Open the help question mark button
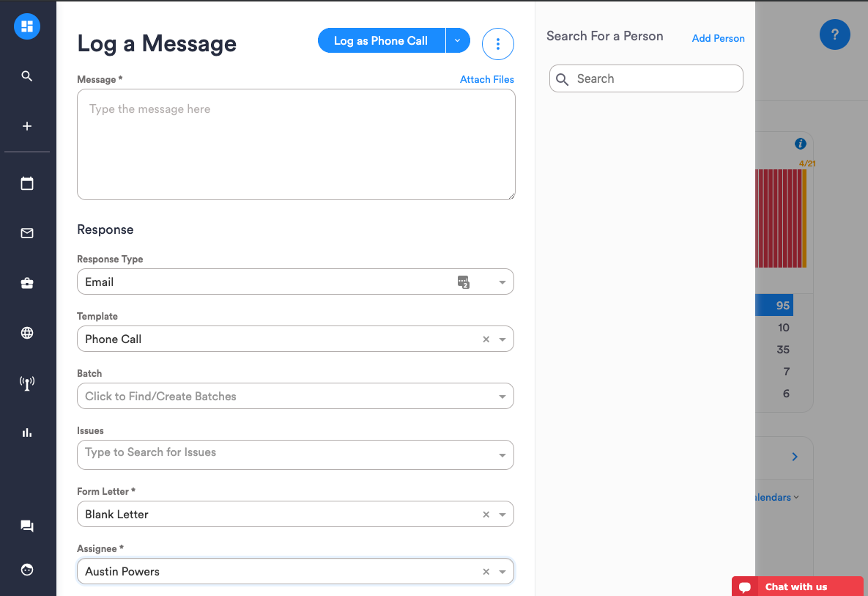The image size is (868, 596). pyautogui.click(x=834, y=34)
